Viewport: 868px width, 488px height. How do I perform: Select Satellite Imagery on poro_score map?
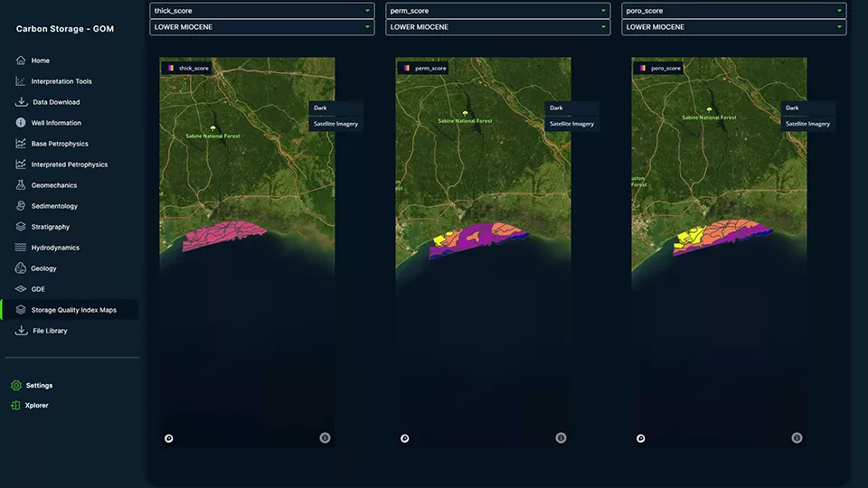click(807, 124)
